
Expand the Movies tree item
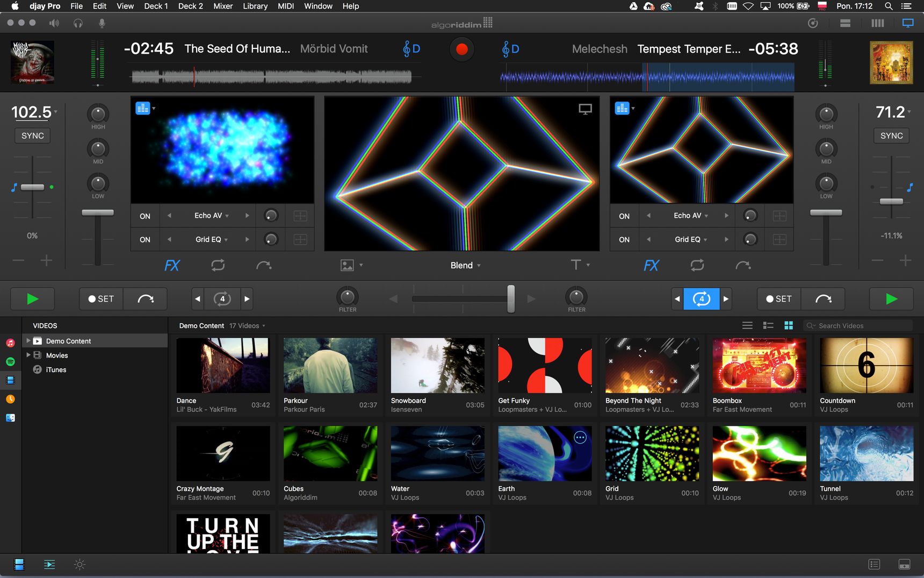click(28, 355)
